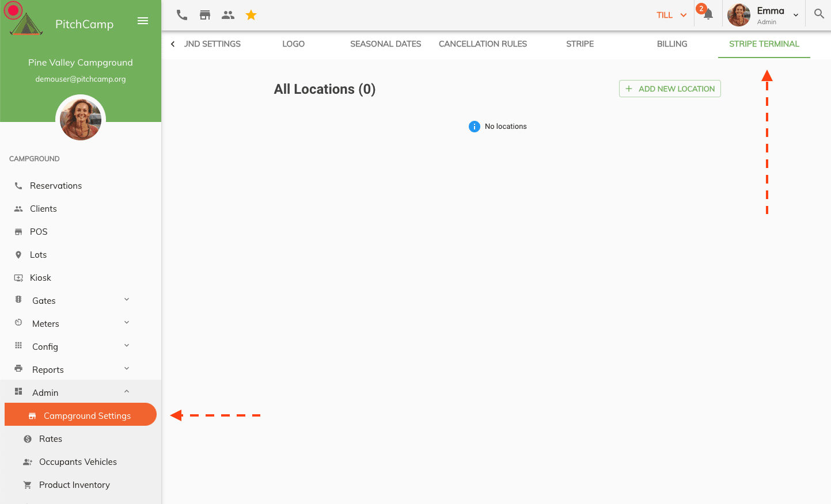Open the TILL dropdown

pos(671,16)
